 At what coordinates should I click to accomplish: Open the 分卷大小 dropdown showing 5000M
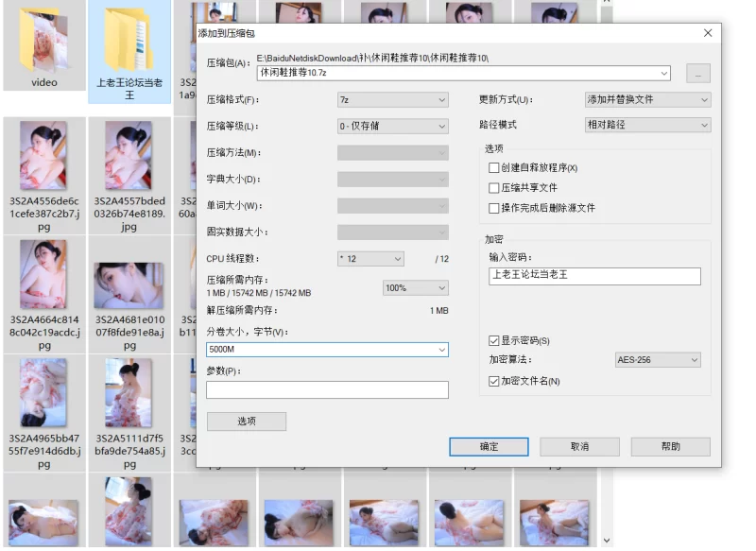pos(441,350)
